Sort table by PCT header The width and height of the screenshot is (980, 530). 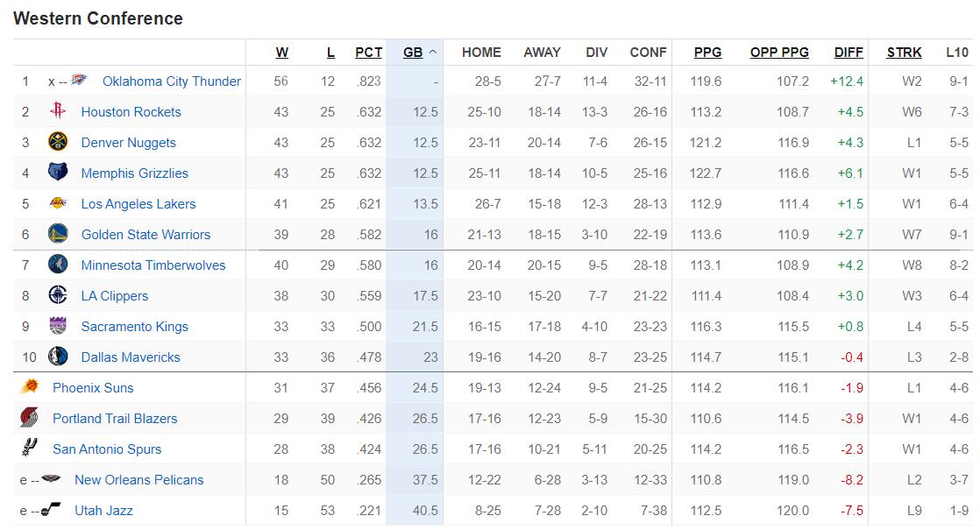pos(368,53)
